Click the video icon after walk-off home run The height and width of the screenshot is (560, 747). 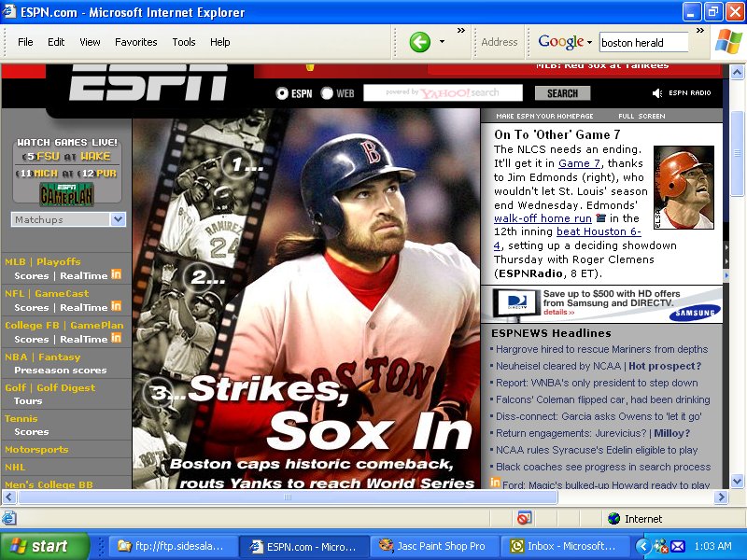pos(601,218)
